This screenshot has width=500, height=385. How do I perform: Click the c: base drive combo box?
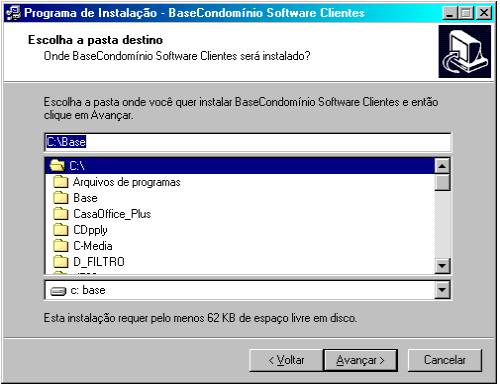248,290
